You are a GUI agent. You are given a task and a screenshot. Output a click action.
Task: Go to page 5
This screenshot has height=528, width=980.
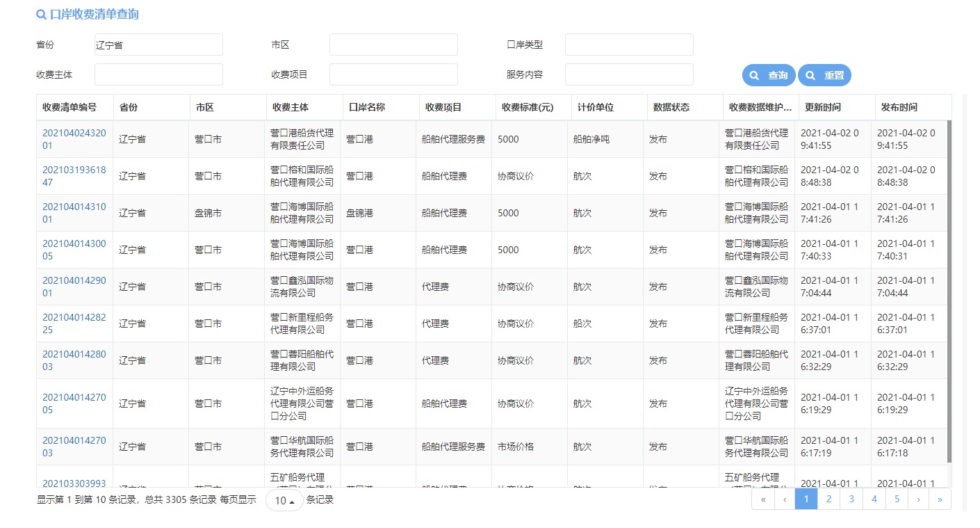click(897, 499)
